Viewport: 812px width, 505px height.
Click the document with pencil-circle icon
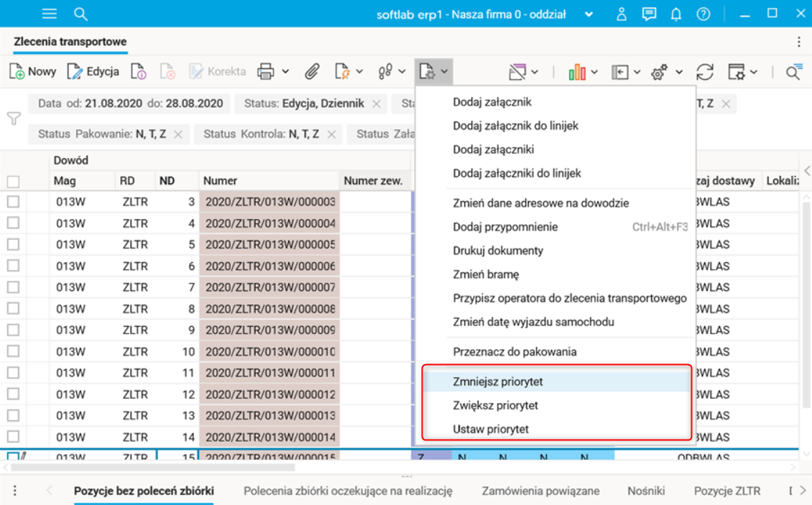tap(342, 72)
